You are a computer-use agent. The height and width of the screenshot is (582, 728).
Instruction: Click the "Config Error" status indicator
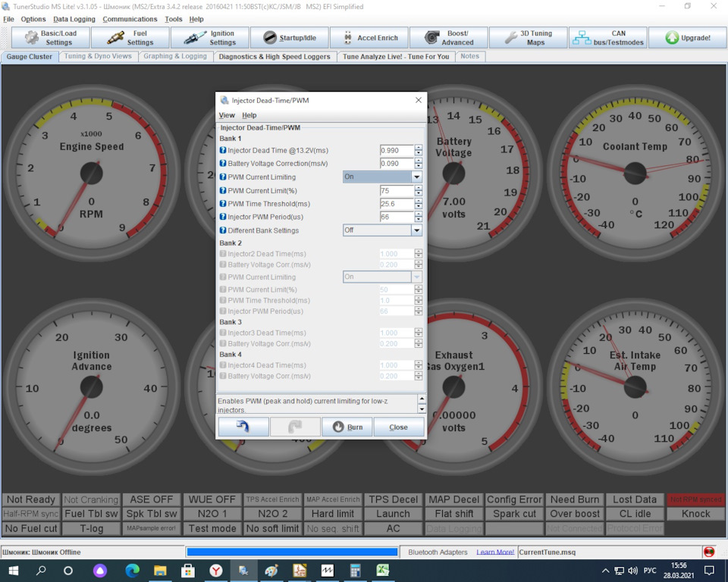point(514,499)
